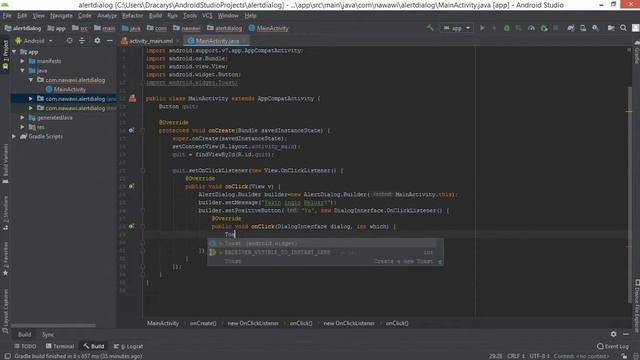Open the Logcat tool window

point(128,346)
